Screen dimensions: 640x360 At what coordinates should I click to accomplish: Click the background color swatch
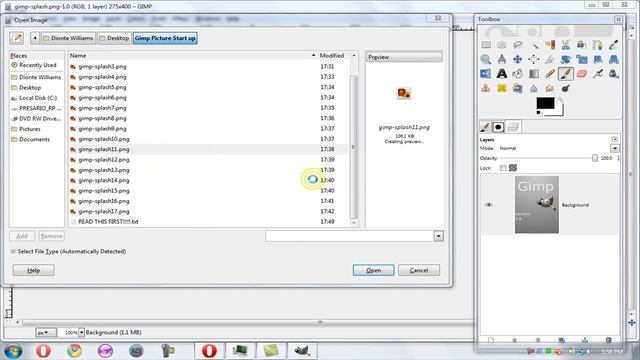560,110
